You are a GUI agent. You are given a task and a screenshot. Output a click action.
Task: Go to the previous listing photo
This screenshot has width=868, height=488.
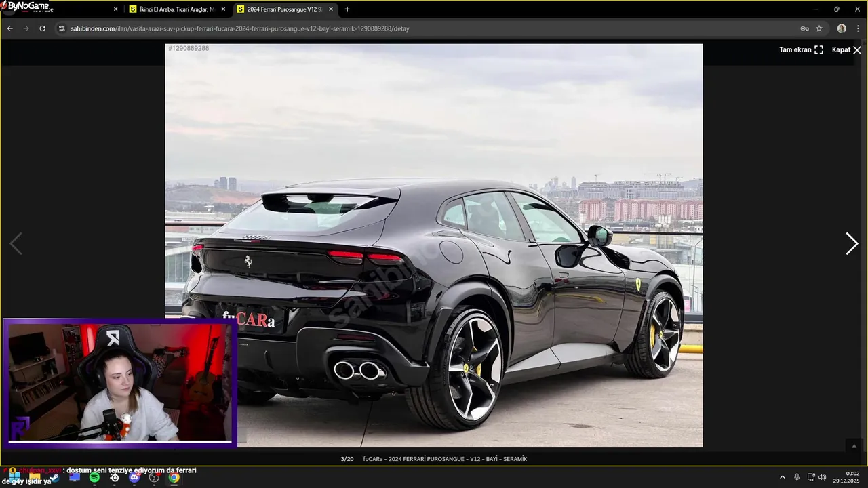[16, 243]
